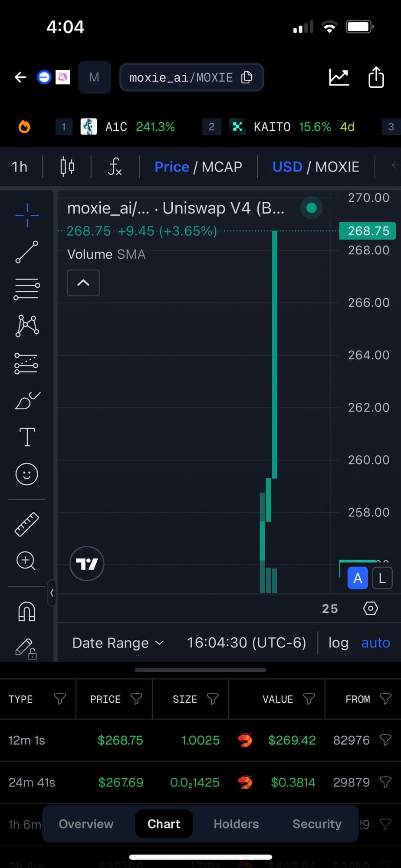
Task: Enable the magnet snap mode
Action: (x=27, y=612)
